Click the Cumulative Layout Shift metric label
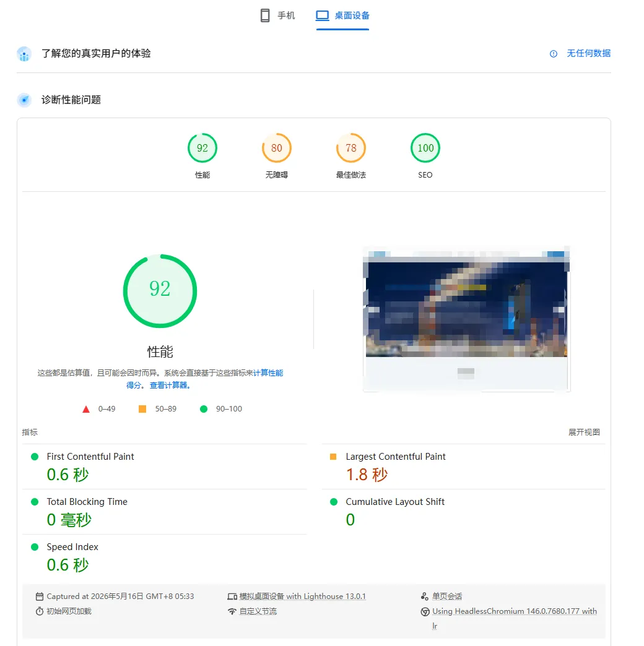Viewport: 644px width, 646px height. click(395, 502)
